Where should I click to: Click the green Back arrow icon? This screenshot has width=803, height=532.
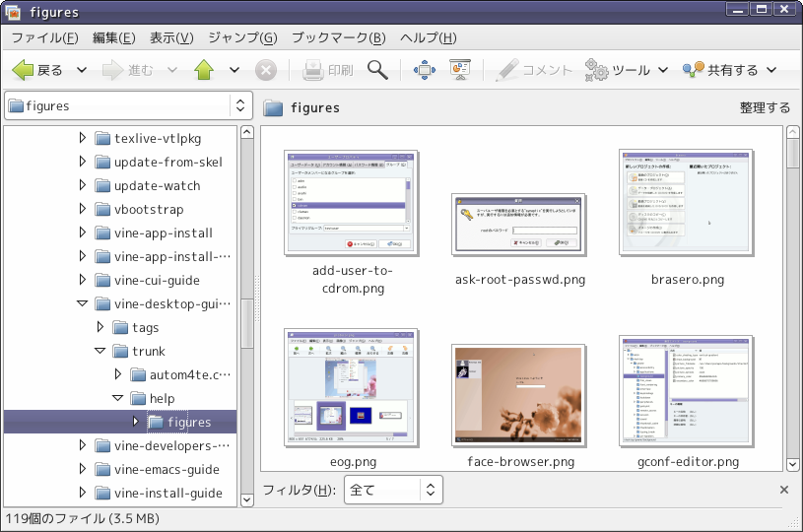pos(23,70)
